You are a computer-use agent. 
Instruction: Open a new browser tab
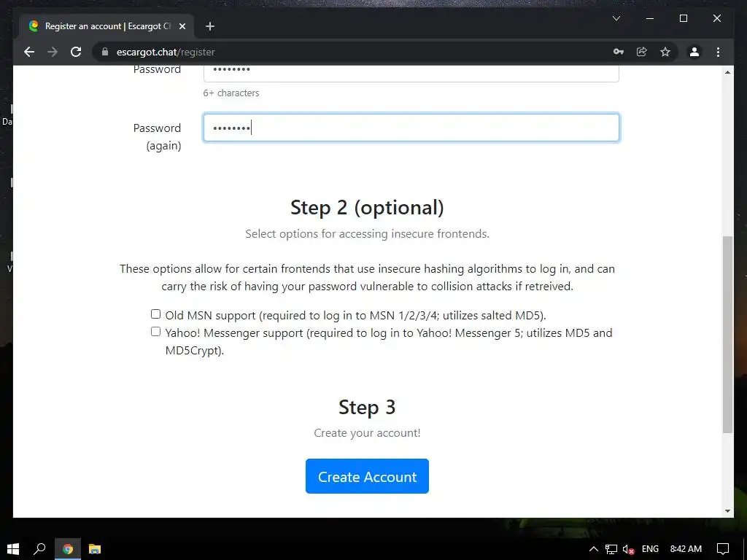click(x=209, y=26)
